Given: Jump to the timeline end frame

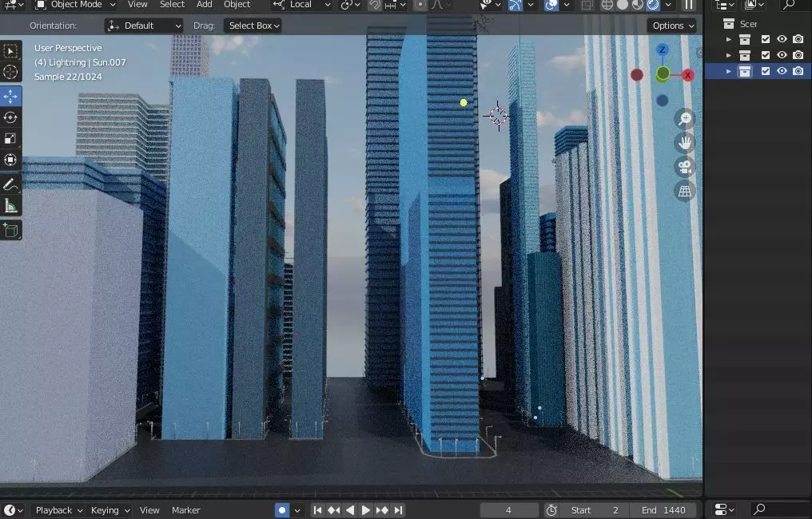Looking at the screenshot, I should tap(398, 510).
